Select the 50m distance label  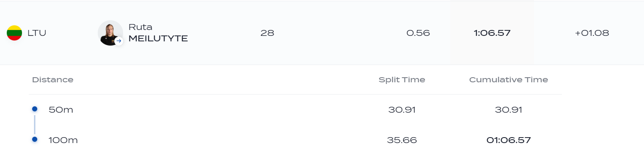61,110
